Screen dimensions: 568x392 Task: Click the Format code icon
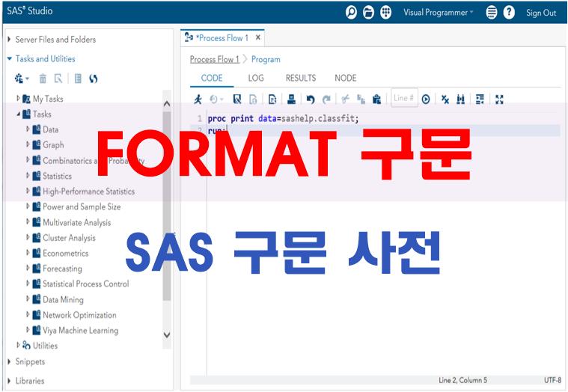[x=480, y=99]
